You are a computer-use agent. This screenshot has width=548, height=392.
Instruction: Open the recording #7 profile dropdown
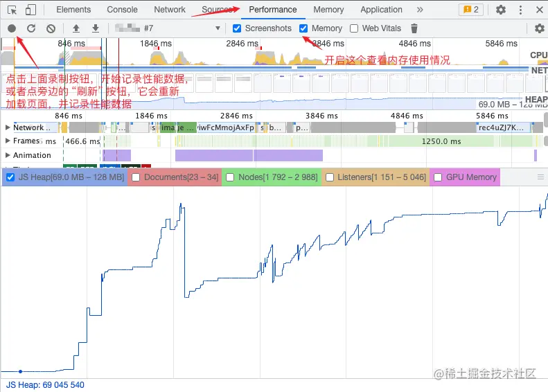(168, 28)
